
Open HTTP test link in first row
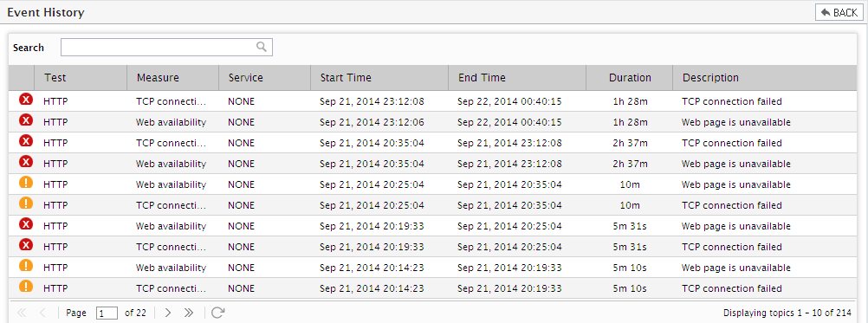(x=55, y=101)
